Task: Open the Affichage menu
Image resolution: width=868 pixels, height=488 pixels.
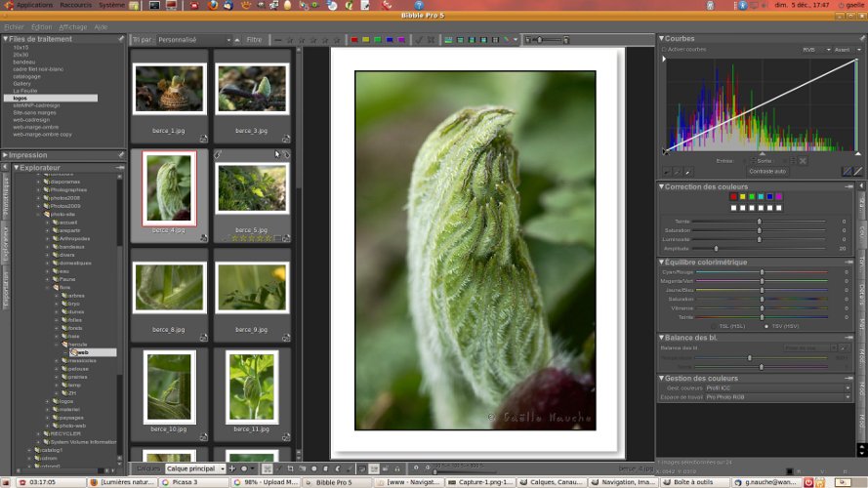Action: (72, 26)
